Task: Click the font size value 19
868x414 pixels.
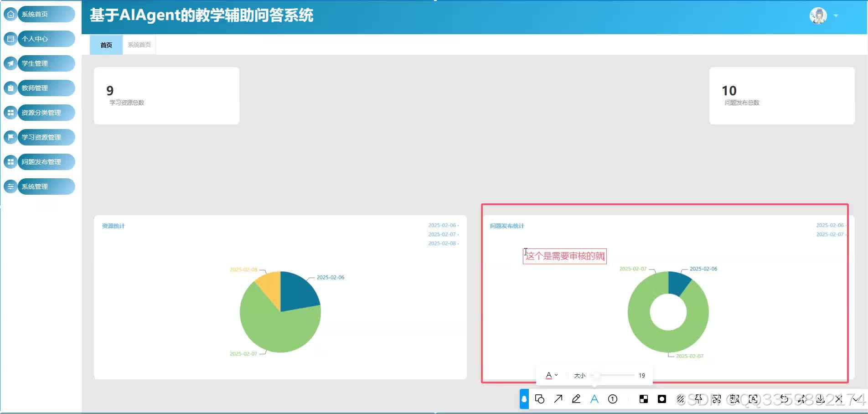Action: [642, 375]
